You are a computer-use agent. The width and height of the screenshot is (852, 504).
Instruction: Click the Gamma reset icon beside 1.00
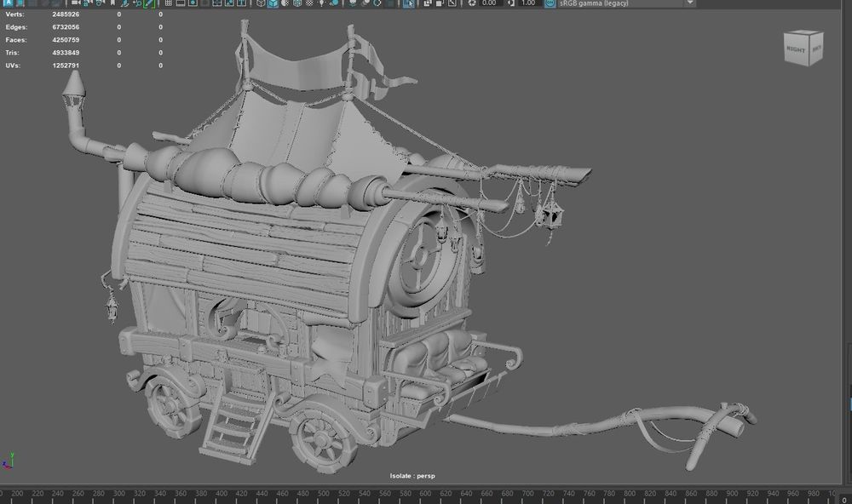click(510, 3)
